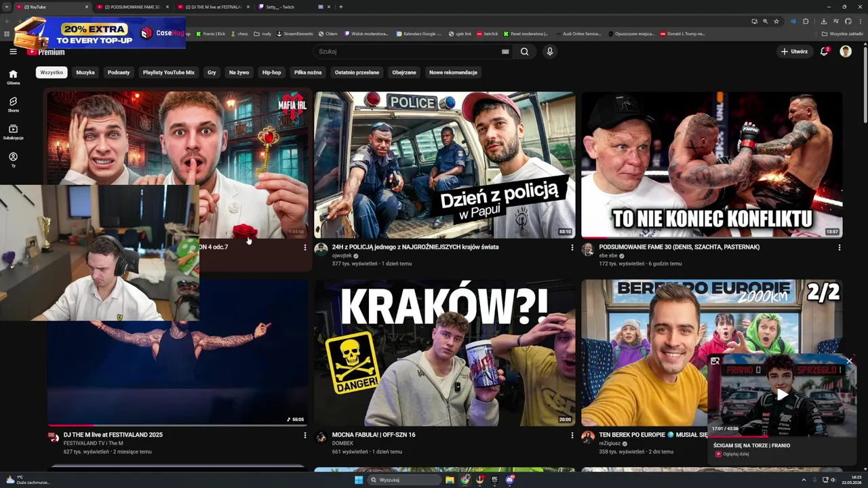Viewport: 868px width, 488px height.
Task: Open Windows Start menu
Action: coord(359,480)
